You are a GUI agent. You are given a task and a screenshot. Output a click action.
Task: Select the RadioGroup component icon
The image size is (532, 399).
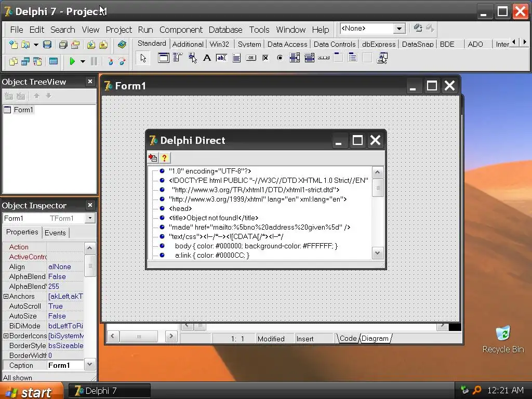point(353,58)
